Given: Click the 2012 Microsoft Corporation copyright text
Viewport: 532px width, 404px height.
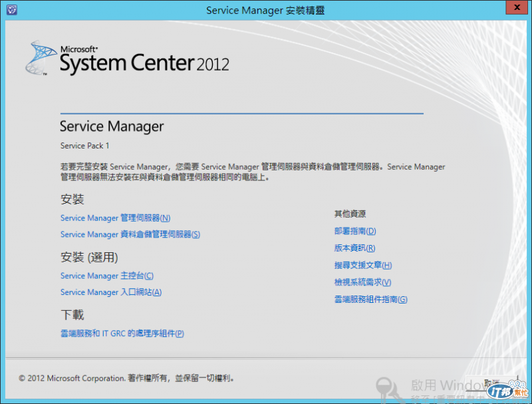Looking at the screenshot, I should [126, 378].
